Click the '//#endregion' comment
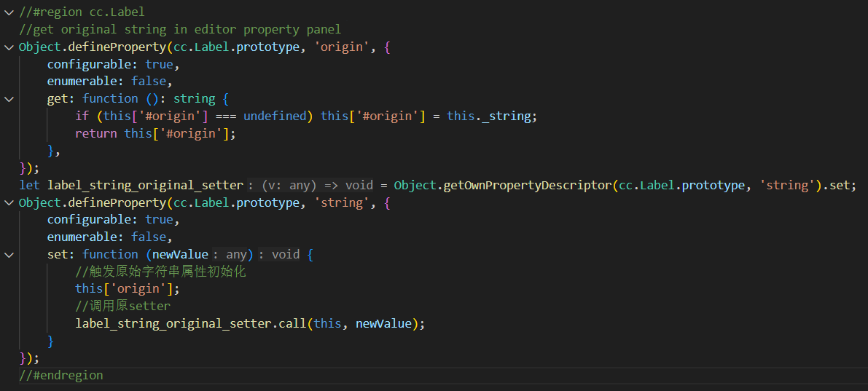Image resolution: width=868 pixels, height=391 pixels. click(x=61, y=375)
